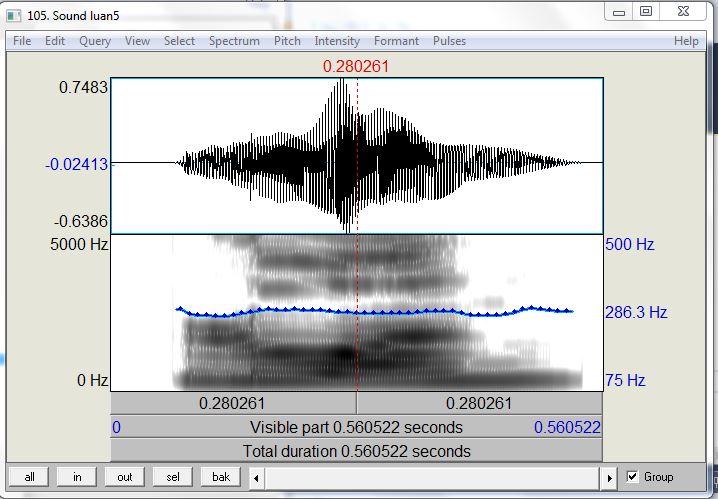The height and width of the screenshot is (499, 718).
Task: Click the 'in' zoom button
Action: 77,477
